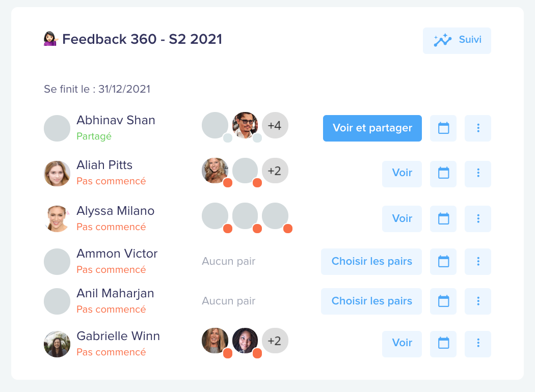This screenshot has width=535, height=392.
Task: Click the +2 peers badge for Aliah Pitts
Action: pyautogui.click(x=275, y=171)
